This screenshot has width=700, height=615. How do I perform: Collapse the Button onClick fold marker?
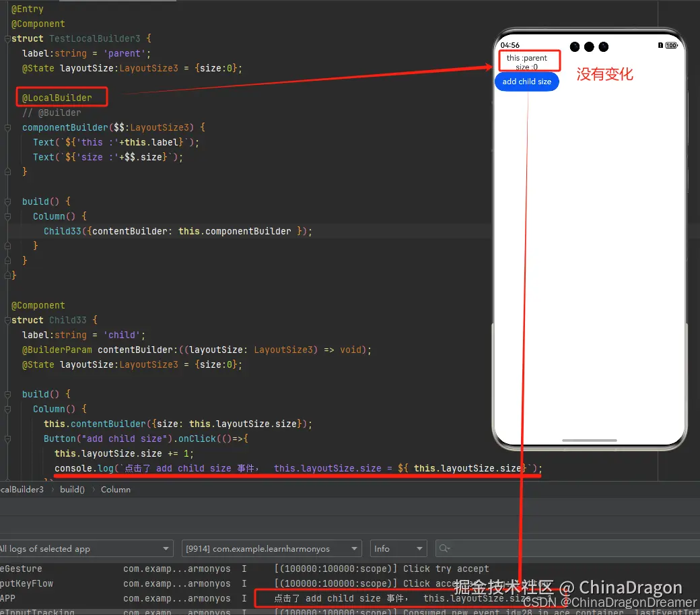click(x=7, y=439)
